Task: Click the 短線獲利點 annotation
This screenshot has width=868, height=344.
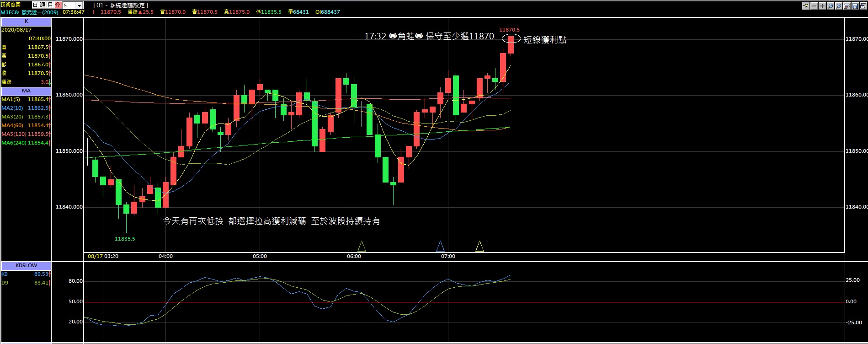Action: click(545, 40)
